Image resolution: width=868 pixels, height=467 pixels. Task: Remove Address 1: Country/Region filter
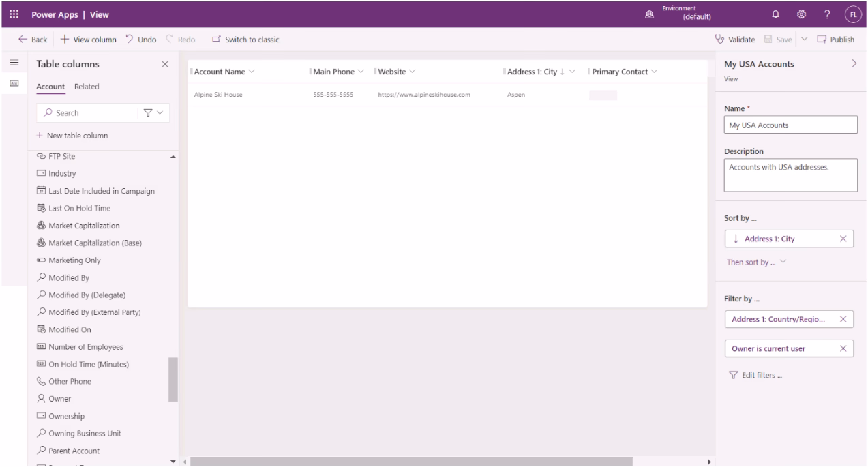pyautogui.click(x=843, y=319)
